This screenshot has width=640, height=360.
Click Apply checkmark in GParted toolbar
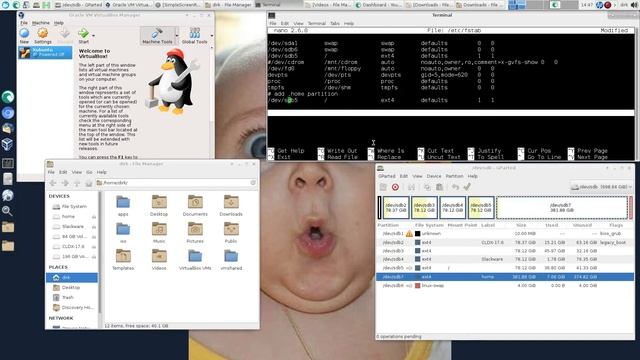tap(467, 187)
